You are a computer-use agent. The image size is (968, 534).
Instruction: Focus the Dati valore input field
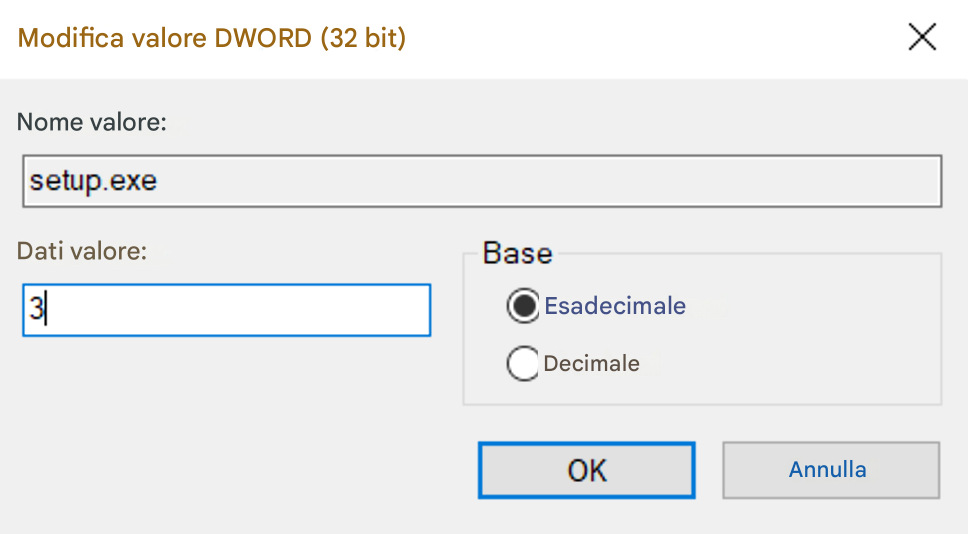pyautogui.click(x=227, y=310)
